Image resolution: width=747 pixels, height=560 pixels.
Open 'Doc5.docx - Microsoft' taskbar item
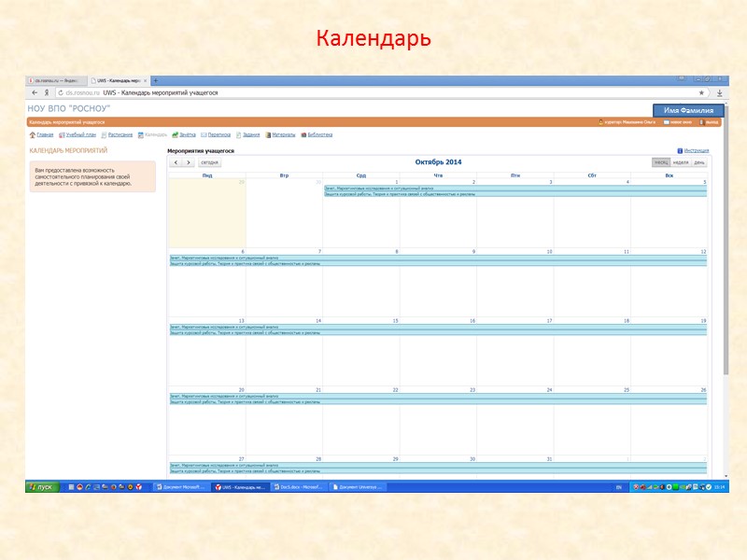coord(298,487)
